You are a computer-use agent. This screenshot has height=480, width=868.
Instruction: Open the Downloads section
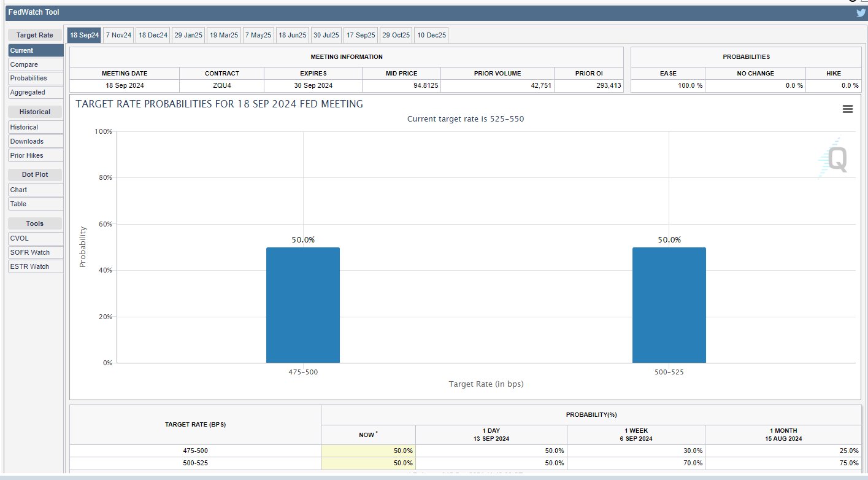click(x=36, y=142)
